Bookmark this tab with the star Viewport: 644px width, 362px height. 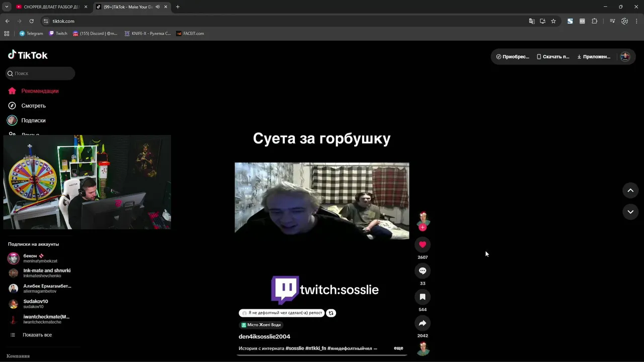553,21
